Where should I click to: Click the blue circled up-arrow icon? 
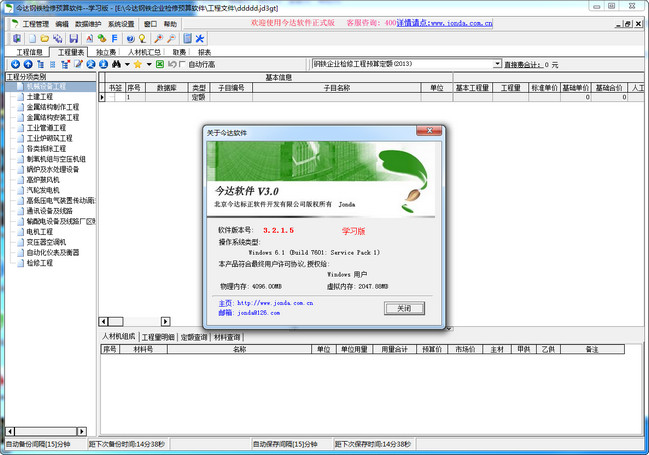28,64
